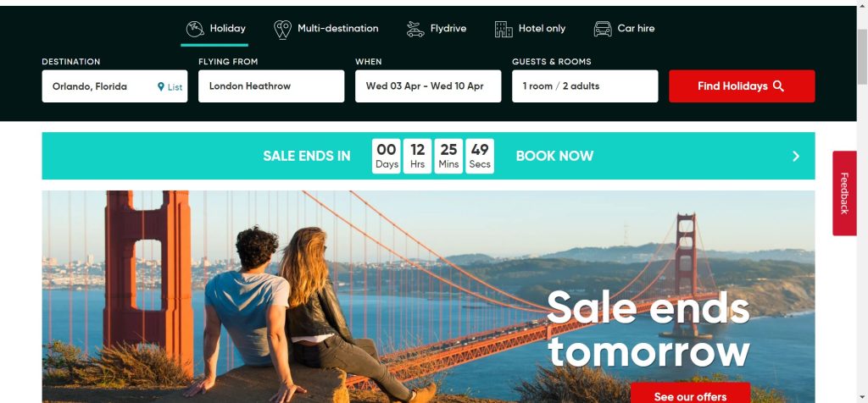This screenshot has height=403, width=868.
Task: Open the destination List link
Action: tap(175, 87)
